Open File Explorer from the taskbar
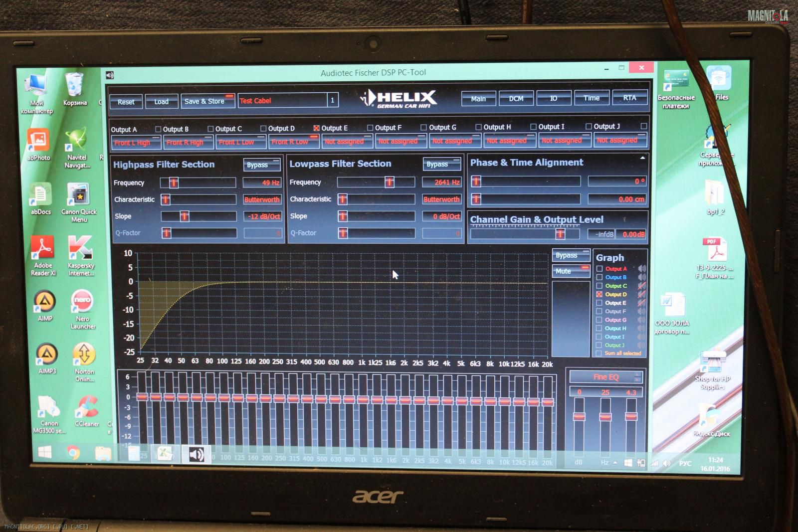The width and height of the screenshot is (798, 532). 103,453
